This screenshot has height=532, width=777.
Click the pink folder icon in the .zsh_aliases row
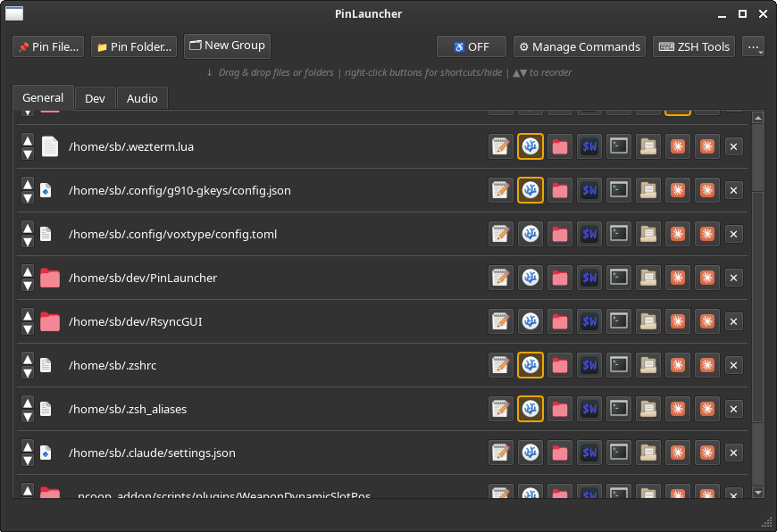coord(560,409)
